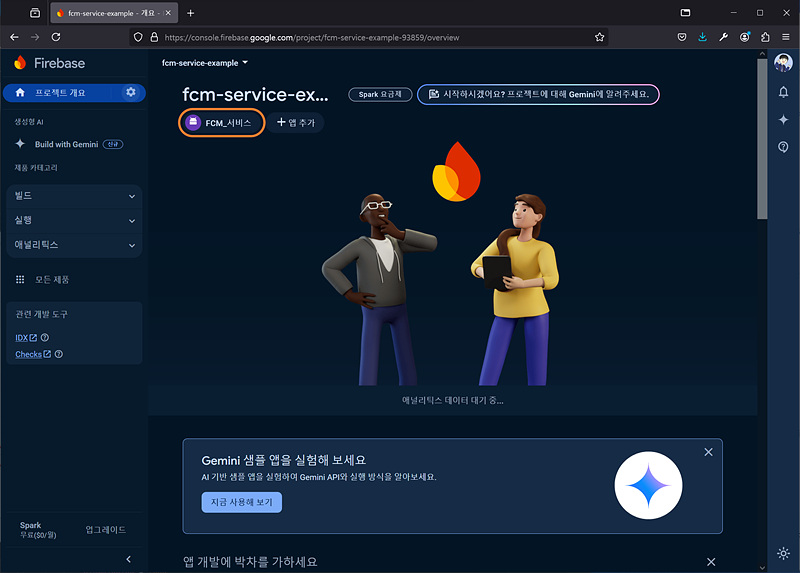Viewport: 800px width, 573px height.
Task: Switch to the fcm-service-example browser tab
Action: [114, 13]
